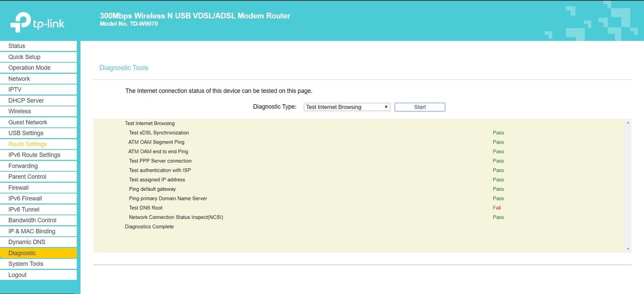Open the Network menu

tap(38, 79)
